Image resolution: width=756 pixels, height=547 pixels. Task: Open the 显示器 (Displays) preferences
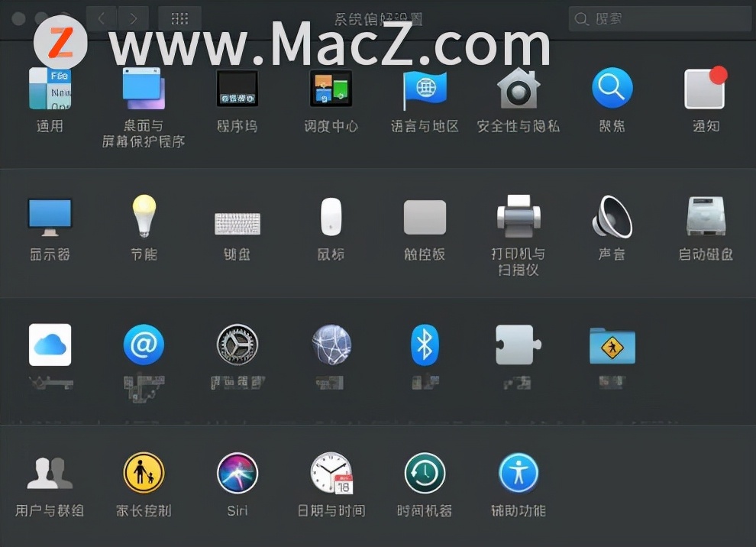click(x=49, y=219)
